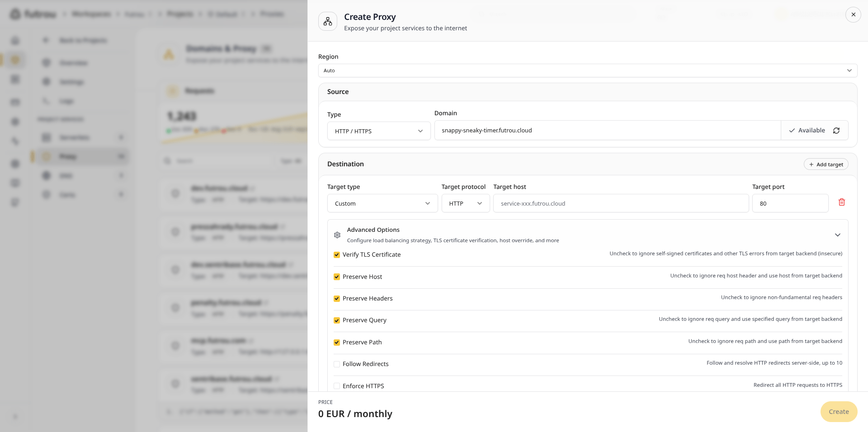
Task: Uncheck Preserve Headers
Action: 337,299
